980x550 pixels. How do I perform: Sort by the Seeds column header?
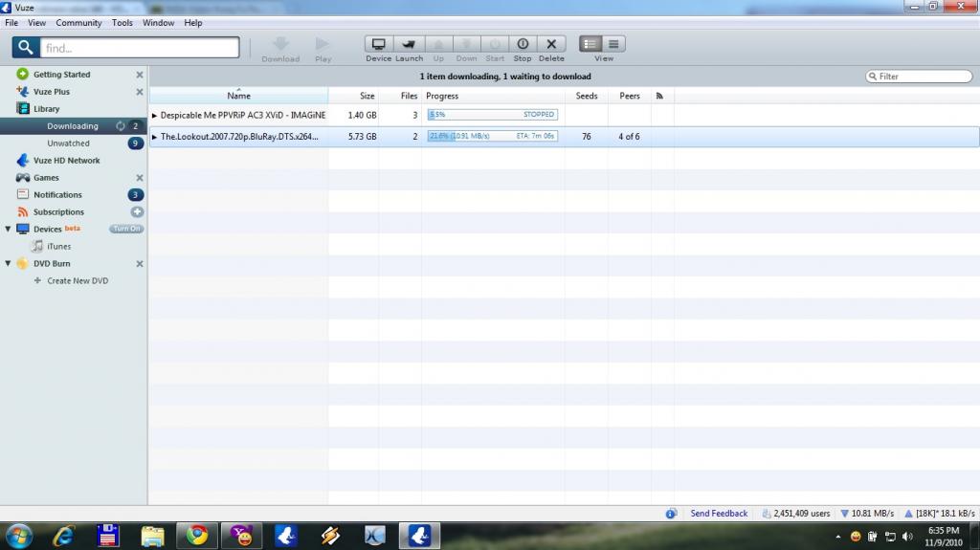click(587, 96)
